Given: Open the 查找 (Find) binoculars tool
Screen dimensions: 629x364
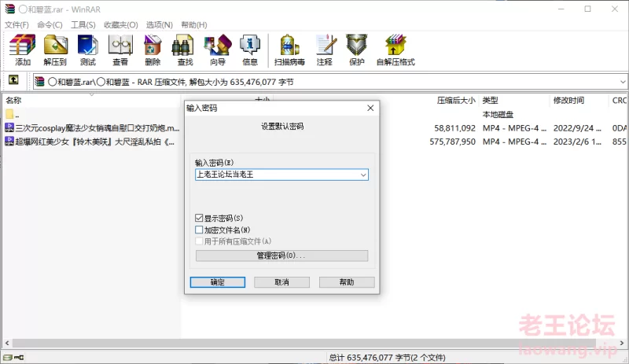Looking at the screenshot, I should click(185, 50).
